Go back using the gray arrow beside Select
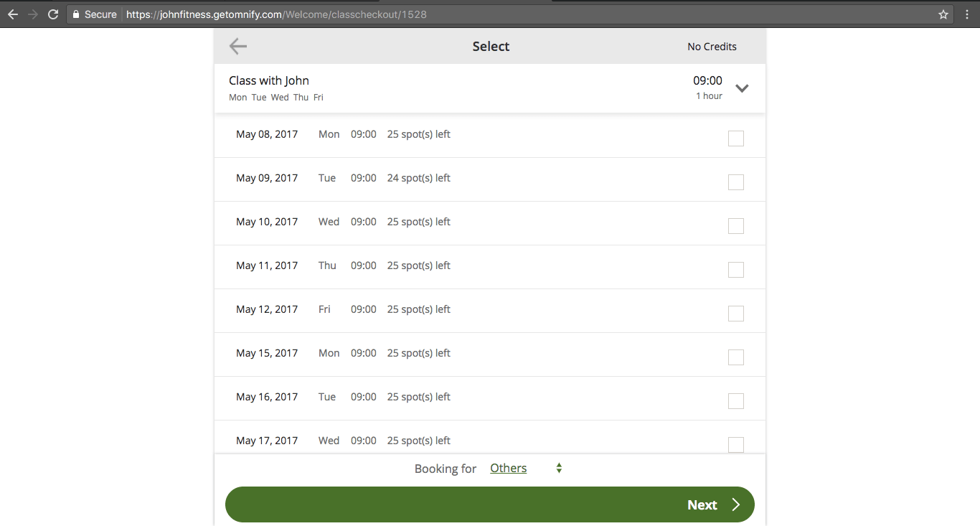980x526 pixels. 238,47
